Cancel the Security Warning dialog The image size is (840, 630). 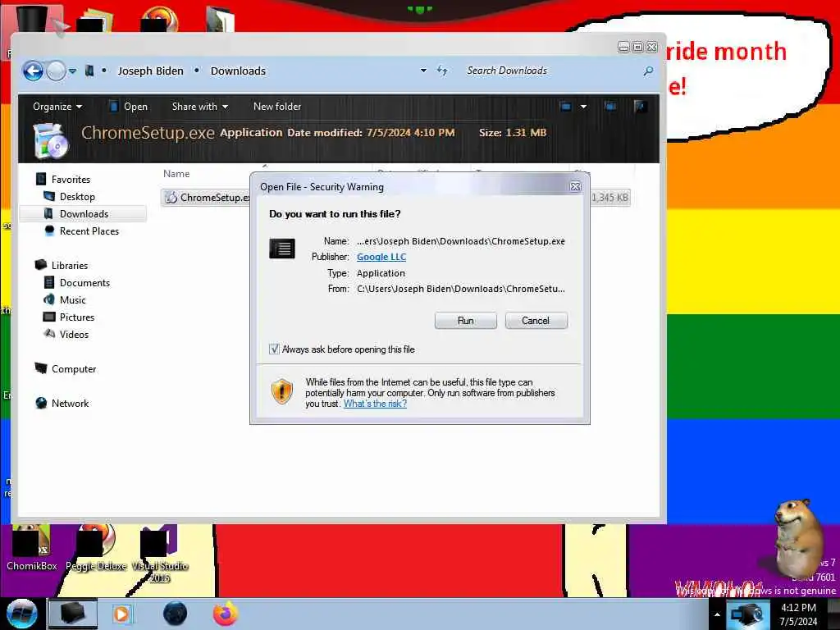click(536, 321)
